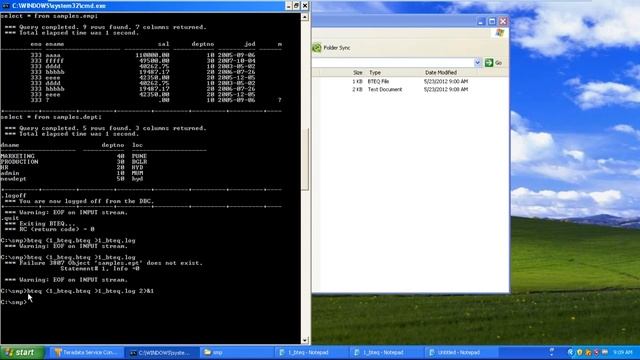Open the Explorer address bar dropdown
This screenshot has height=360, width=640.
click(x=478, y=62)
